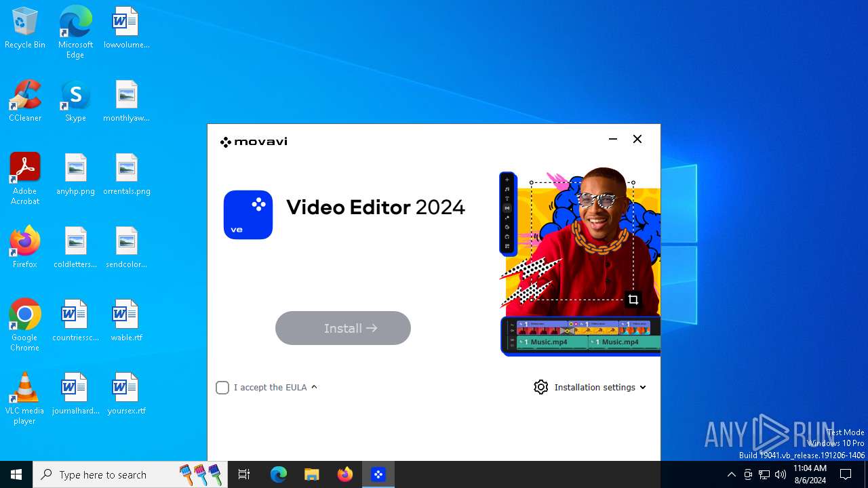Click the Video Editor ve app logo
This screenshot has height=488, width=868.
248,215
